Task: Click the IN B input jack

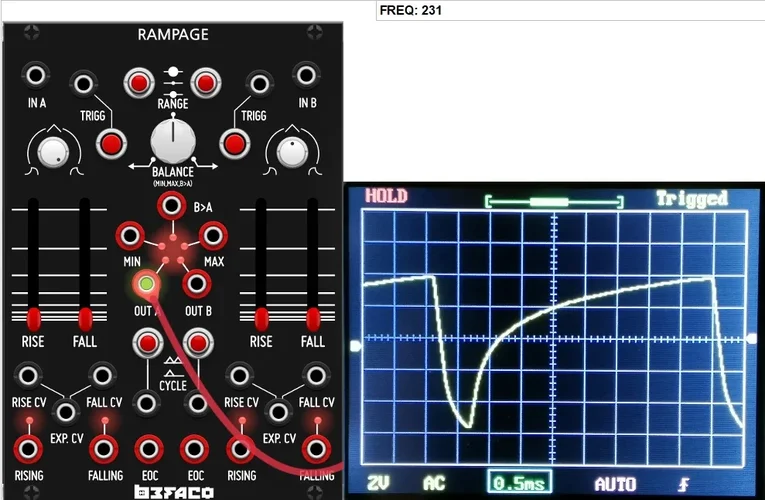Action: point(306,76)
